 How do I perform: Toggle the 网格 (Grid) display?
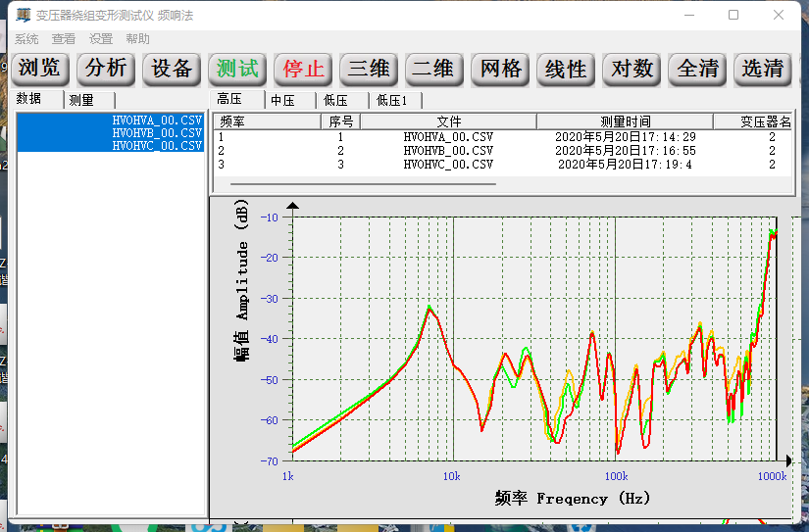(499, 69)
